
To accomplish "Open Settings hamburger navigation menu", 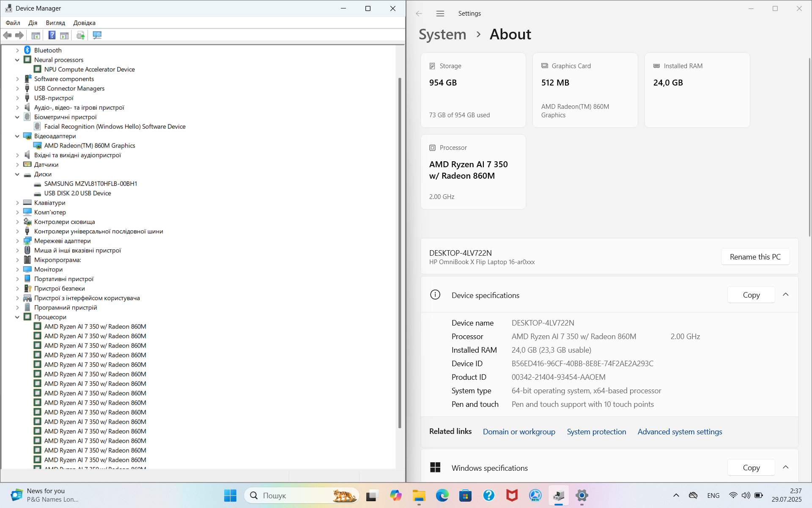I will (x=440, y=14).
